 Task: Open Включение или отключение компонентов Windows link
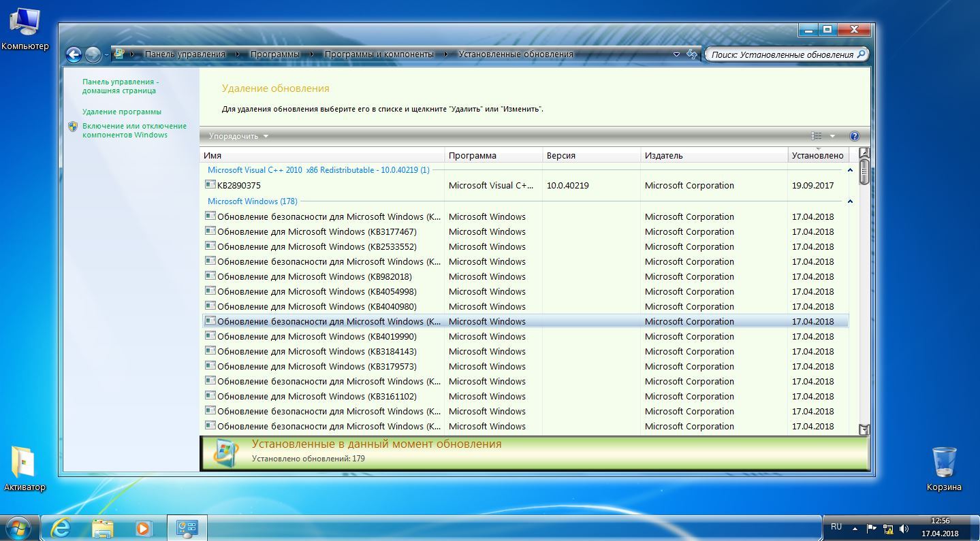click(x=134, y=130)
